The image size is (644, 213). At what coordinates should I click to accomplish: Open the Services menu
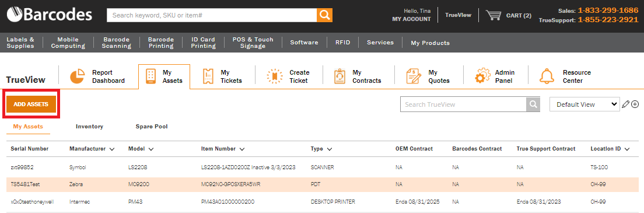(380, 43)
